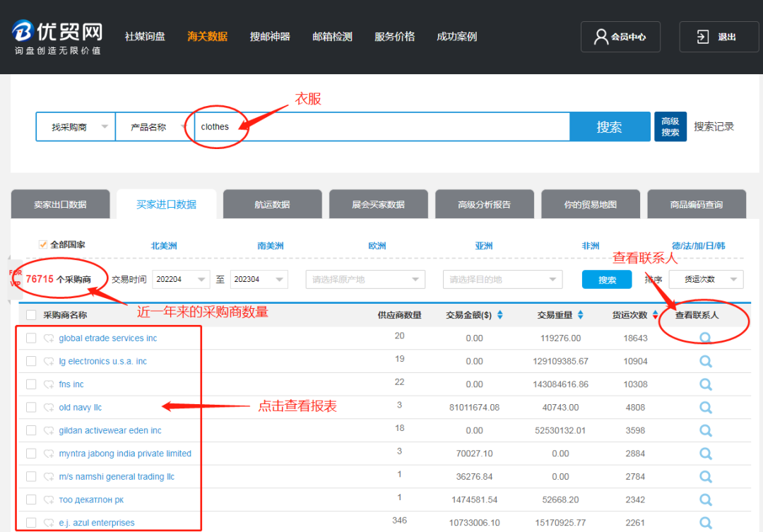Click magnifier icon for old navy llc row

click(x=705, y=408)
